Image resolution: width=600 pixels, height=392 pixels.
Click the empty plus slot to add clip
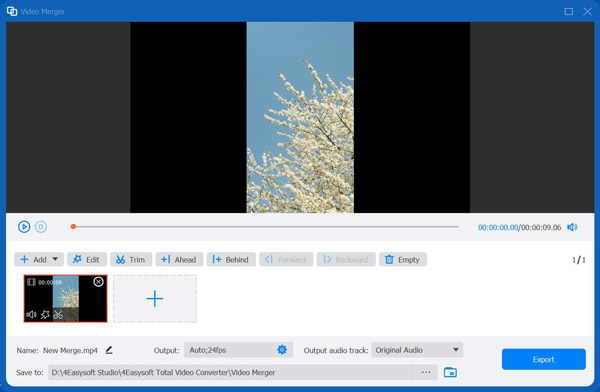tap(155, 299)
